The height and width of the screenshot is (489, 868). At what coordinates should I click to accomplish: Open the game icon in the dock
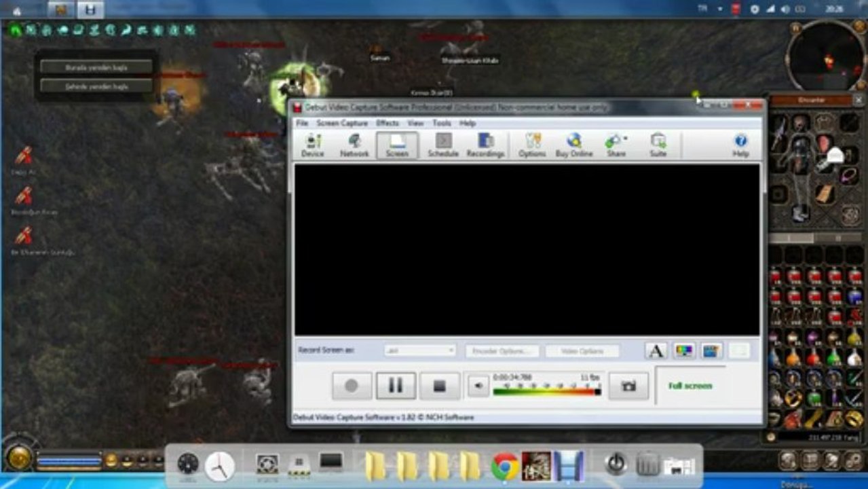[536, 467]
